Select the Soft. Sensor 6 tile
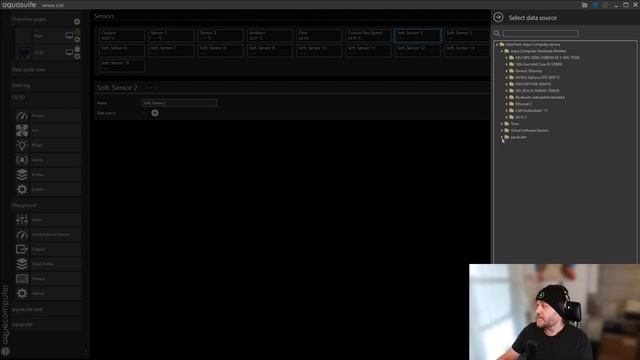This screenshot has width=640, height=360. [122, 51]
